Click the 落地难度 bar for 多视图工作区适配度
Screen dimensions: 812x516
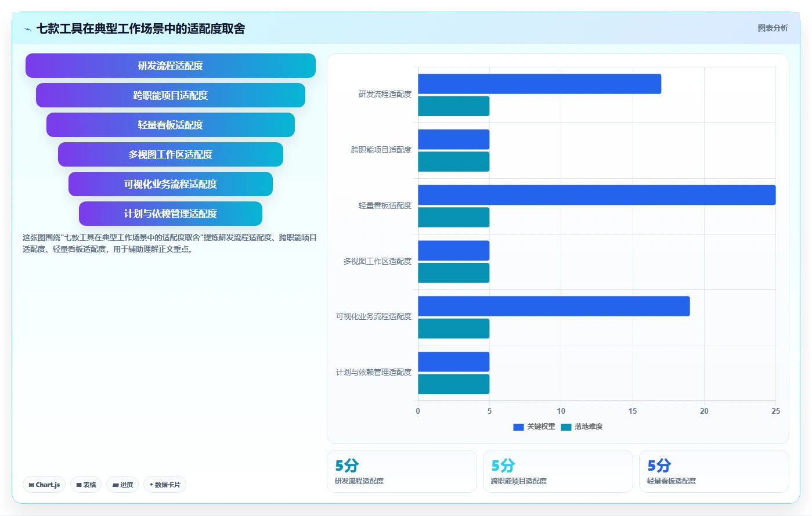tap(454, 273)
